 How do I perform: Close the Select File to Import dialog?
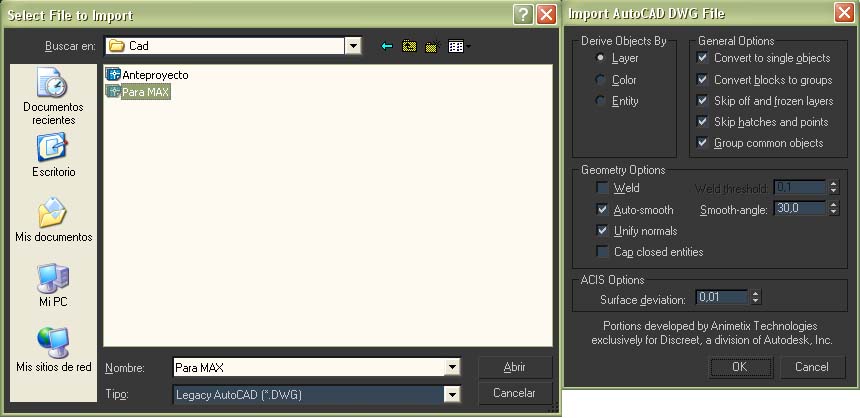pyautogui.click(x=546, y=14)
